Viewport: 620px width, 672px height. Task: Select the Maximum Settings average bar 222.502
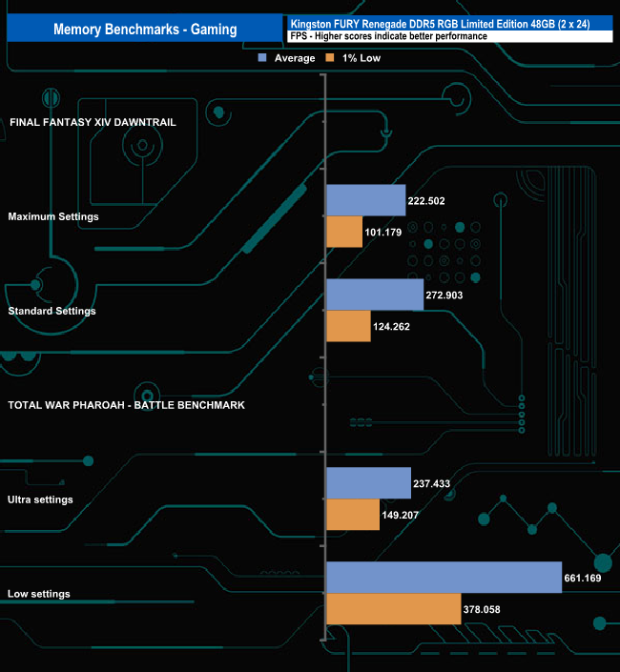(x=366, y=200)
